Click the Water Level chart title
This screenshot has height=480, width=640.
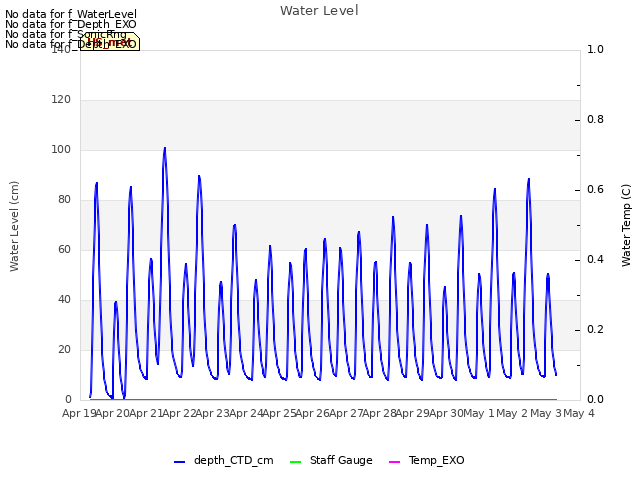click(319, 11)
